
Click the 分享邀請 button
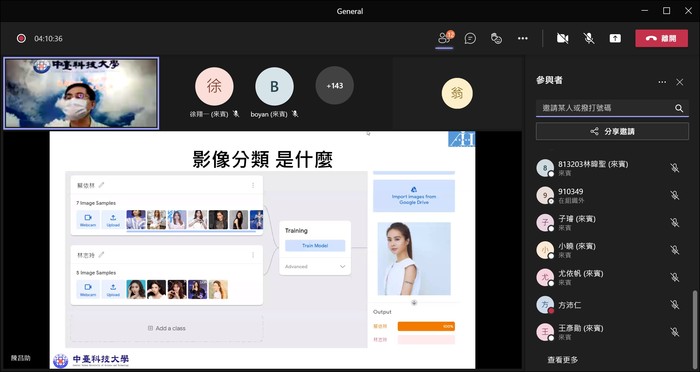click(612, 131)
